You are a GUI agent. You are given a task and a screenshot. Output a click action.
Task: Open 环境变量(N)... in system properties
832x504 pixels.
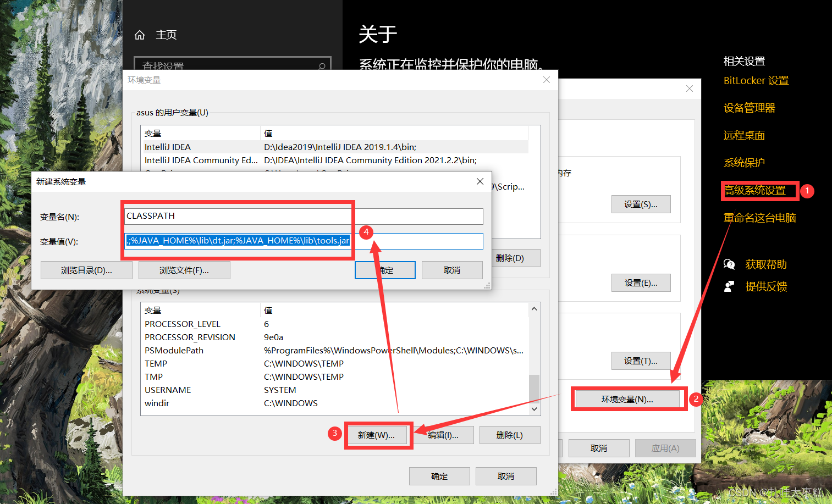(627, 399)
